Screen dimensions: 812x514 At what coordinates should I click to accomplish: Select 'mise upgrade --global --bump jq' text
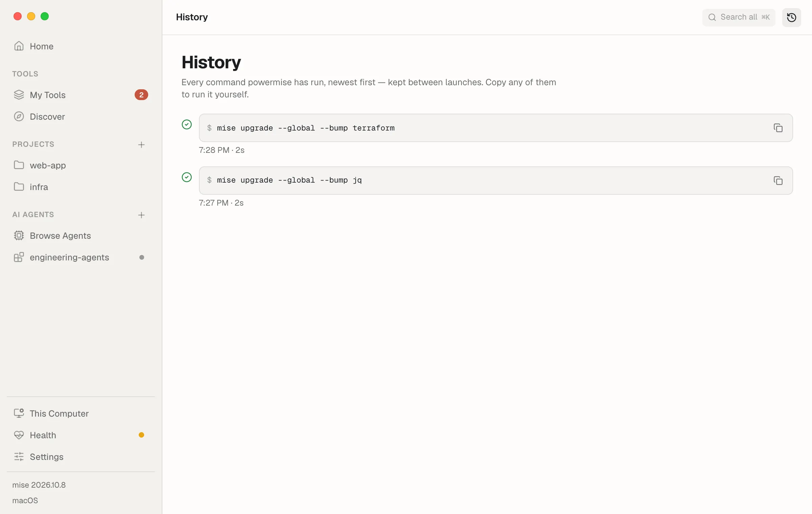point(289,180)
